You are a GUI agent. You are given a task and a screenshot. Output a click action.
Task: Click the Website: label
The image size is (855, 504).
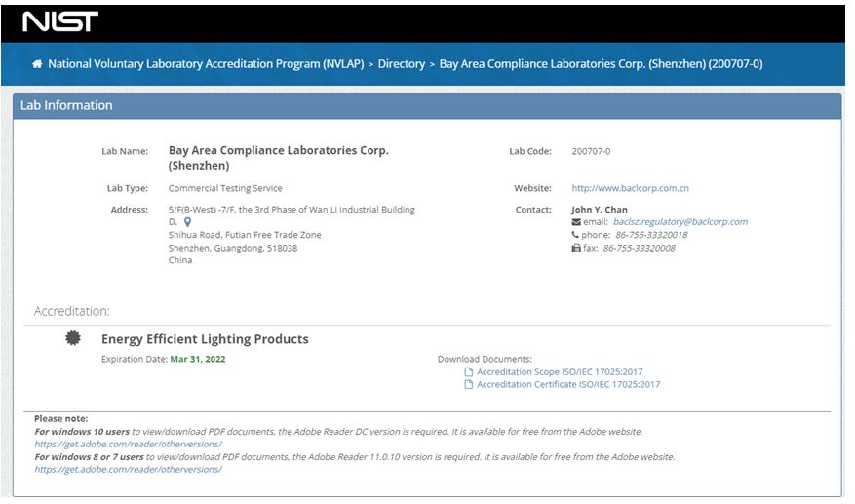[x=532, y=188]
